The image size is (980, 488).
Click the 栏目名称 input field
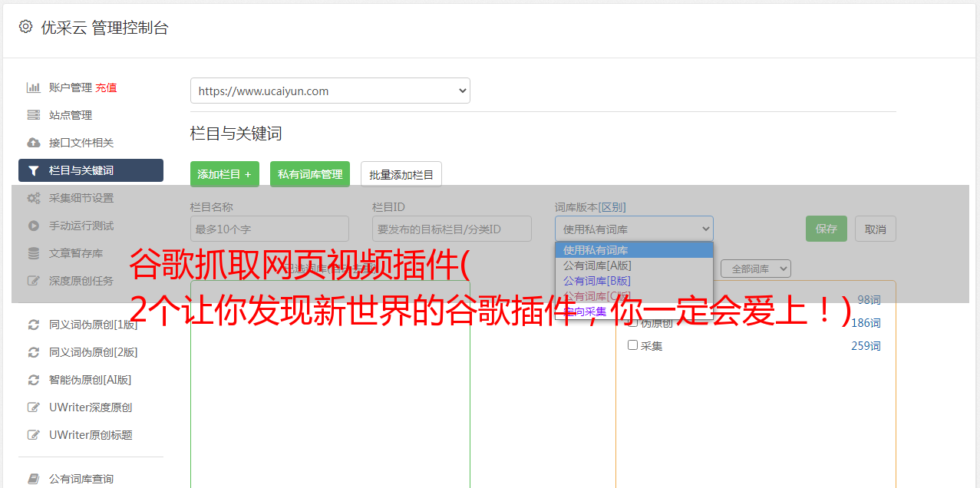[x=269, y=229]
